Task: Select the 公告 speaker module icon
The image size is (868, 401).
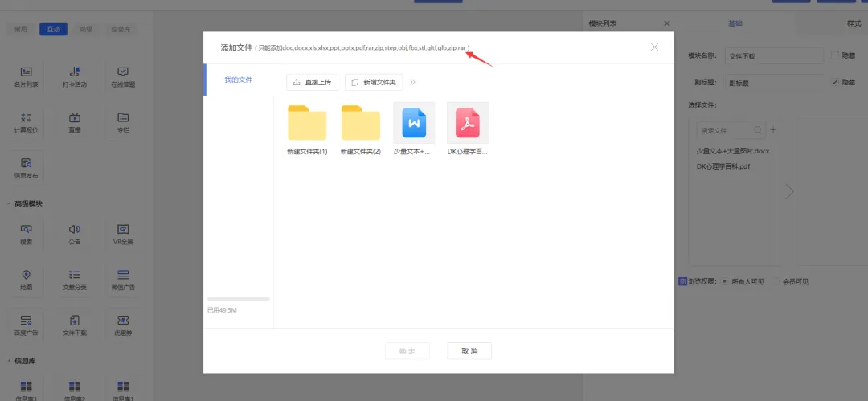Action: 75,229
